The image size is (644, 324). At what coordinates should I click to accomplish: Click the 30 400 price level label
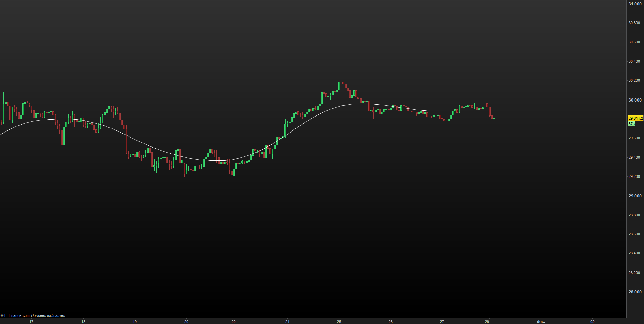tap(634, 62)
